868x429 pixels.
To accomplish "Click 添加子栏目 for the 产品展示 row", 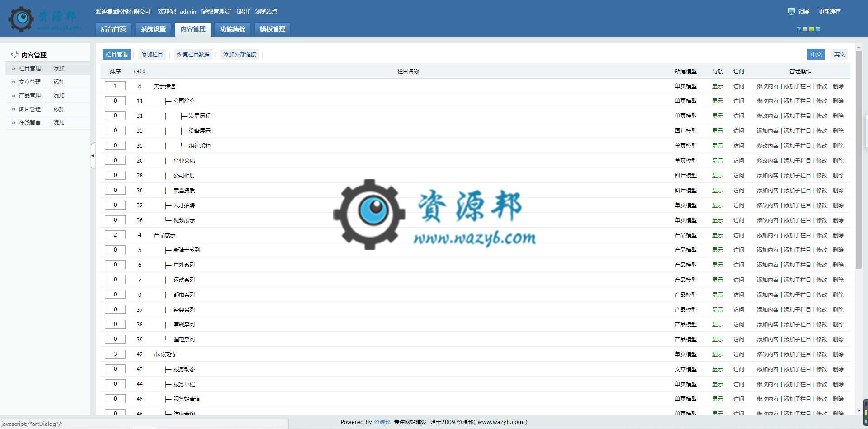I will click(x=797, y=235).
